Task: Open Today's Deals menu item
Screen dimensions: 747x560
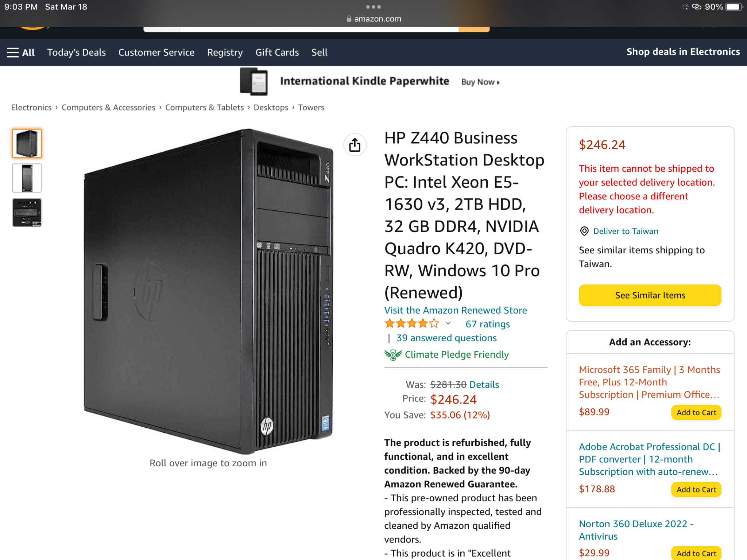Action: pos(77,52)
